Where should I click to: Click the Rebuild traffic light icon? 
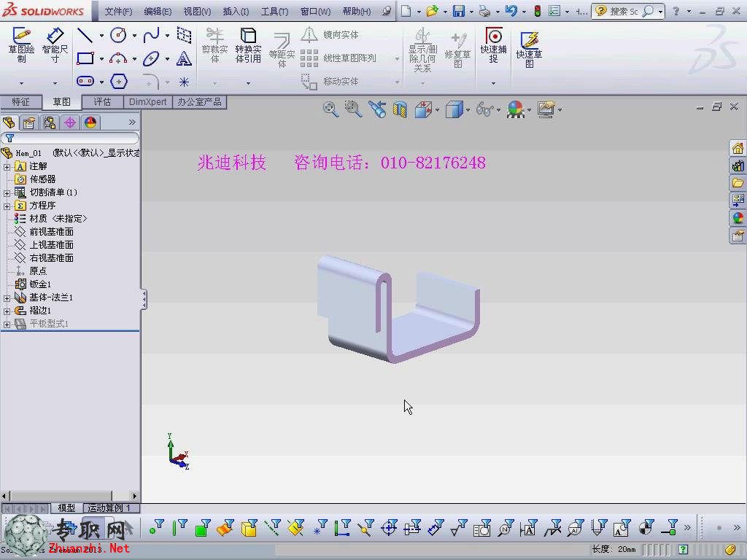click(x=538, y=11)
